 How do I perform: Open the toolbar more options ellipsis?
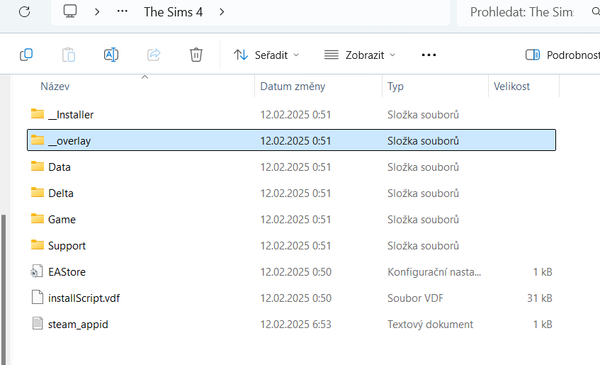coord(429,55)
